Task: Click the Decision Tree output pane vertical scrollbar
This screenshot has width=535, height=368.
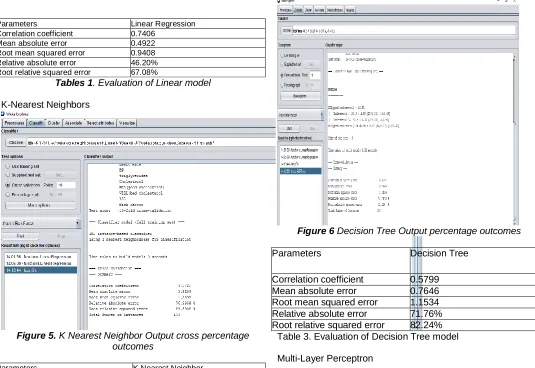Action: 515,138
